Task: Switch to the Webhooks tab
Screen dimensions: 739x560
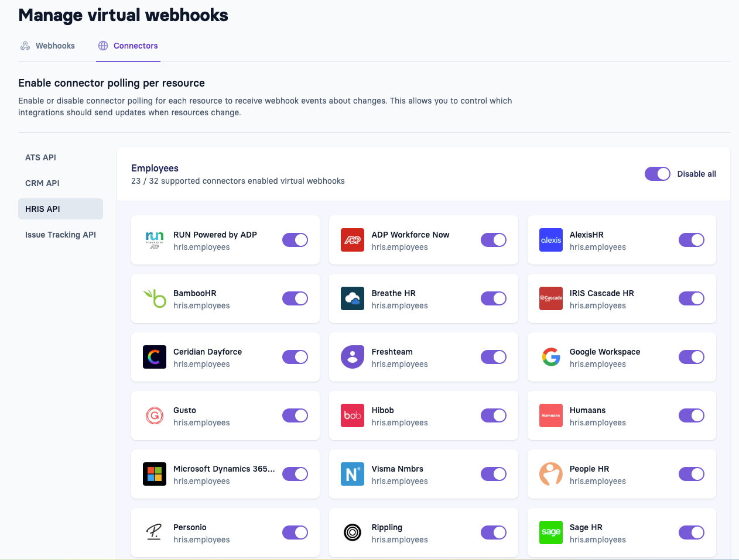Action: pos(48,46)
